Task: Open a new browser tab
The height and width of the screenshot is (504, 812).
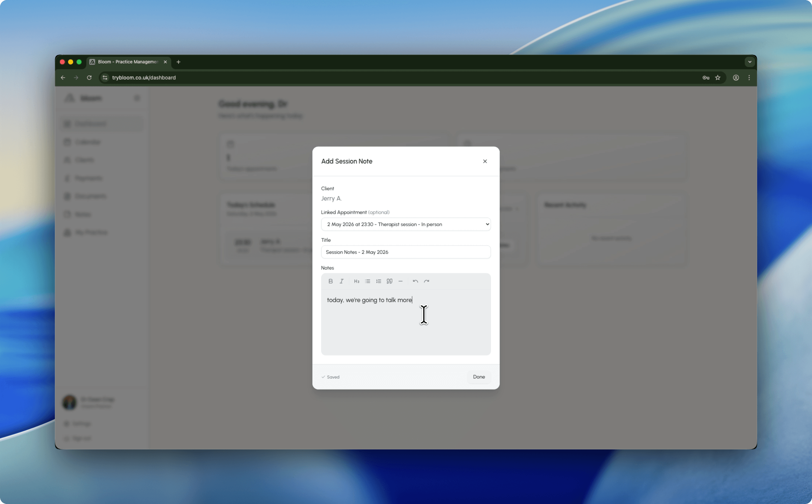Action: 178,62
